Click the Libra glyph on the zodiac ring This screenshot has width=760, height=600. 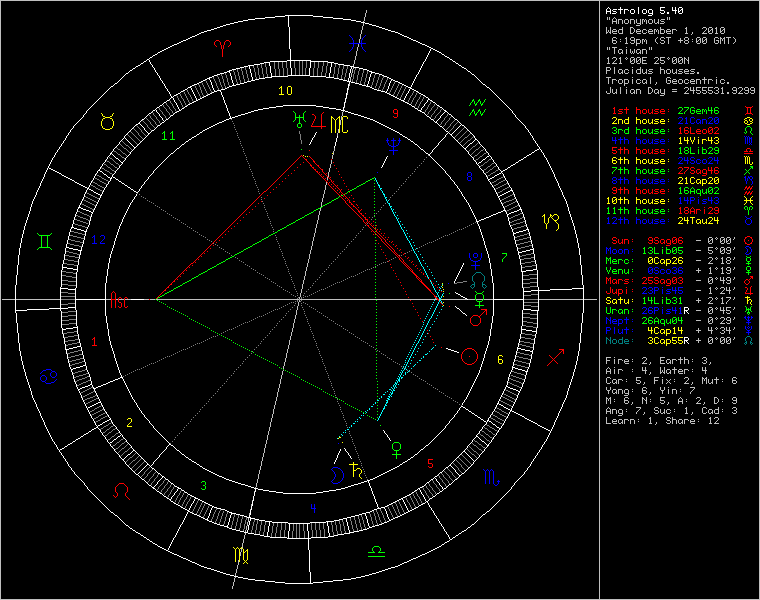click(376, 551)
